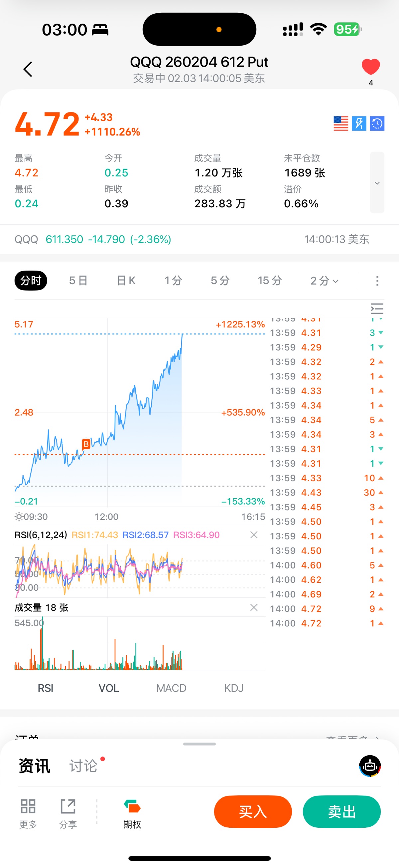Tap the 更多 grid icon
Screen dimensions: 399x868
click(x=28, y=806)
